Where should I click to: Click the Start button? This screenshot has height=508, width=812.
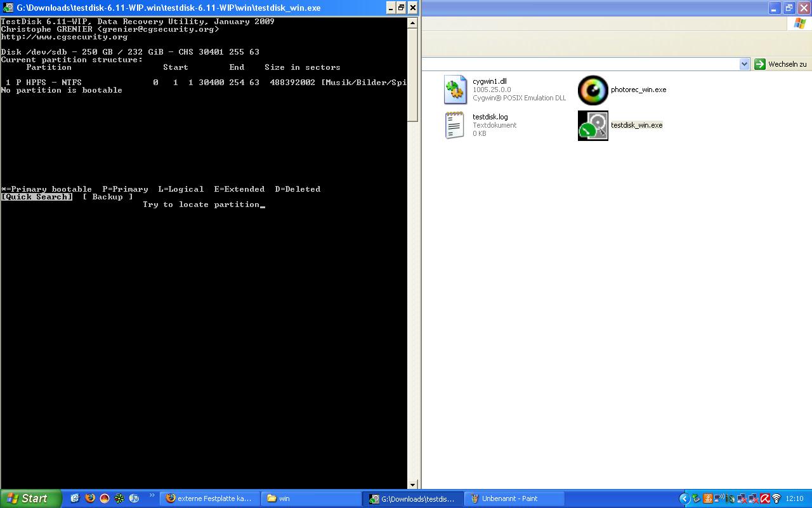click(x=30, y=498)
